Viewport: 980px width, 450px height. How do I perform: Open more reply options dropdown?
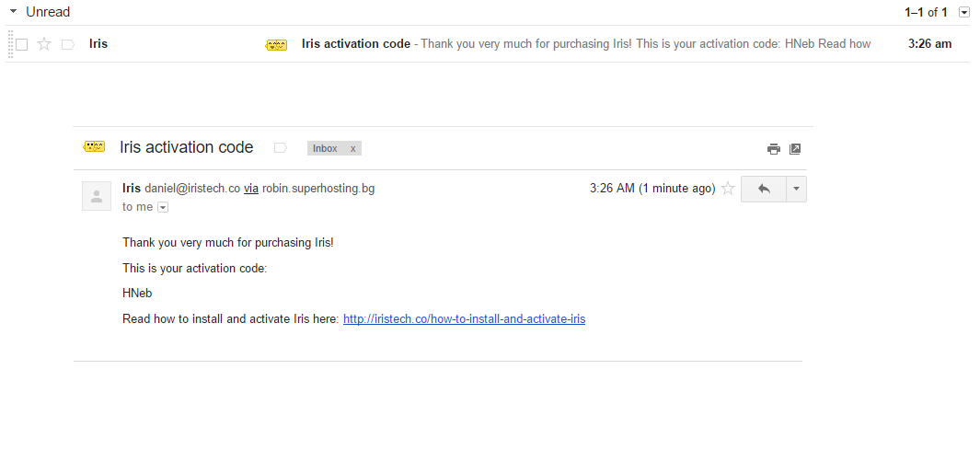pyautogui.click(x=796, y=189)
